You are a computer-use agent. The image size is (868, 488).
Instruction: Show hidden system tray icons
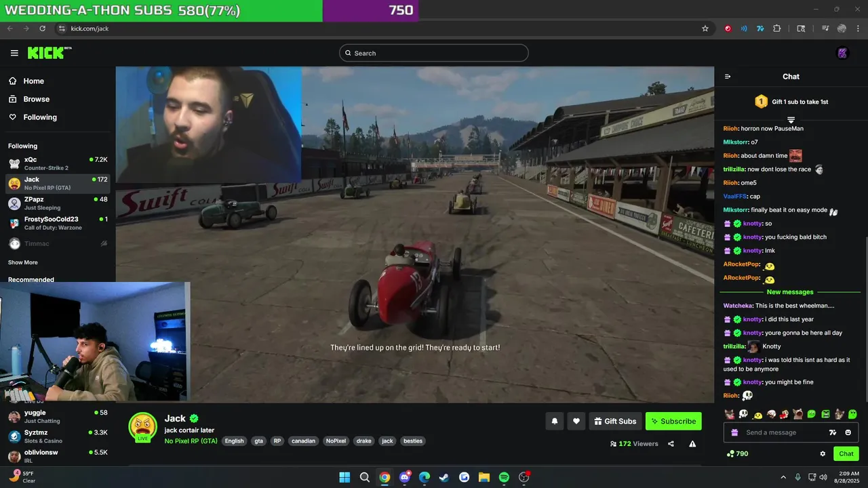[783, 477]
